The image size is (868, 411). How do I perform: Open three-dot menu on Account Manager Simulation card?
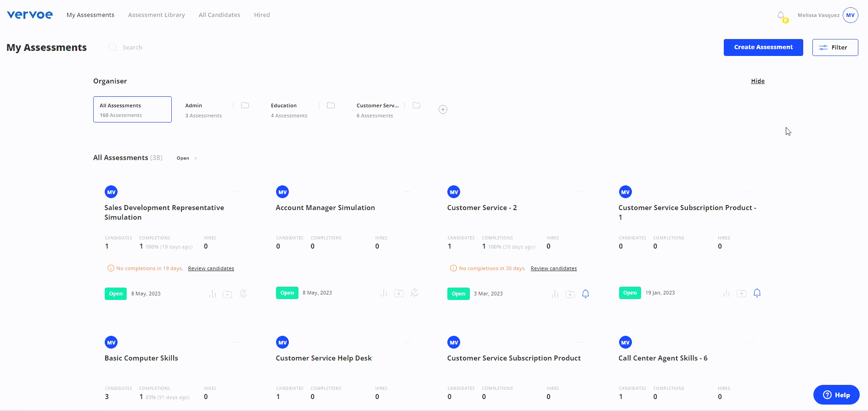tap(407, 192)
